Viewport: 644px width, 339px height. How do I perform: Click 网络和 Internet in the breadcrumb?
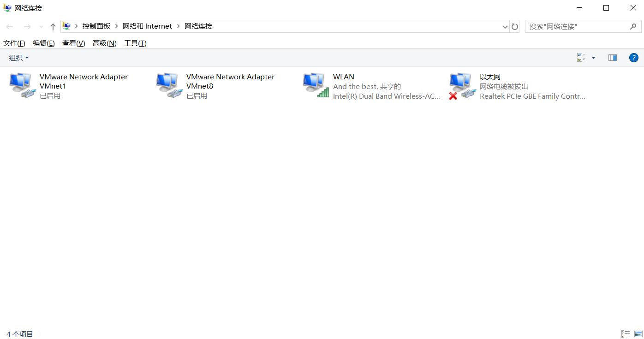[147, 26]
